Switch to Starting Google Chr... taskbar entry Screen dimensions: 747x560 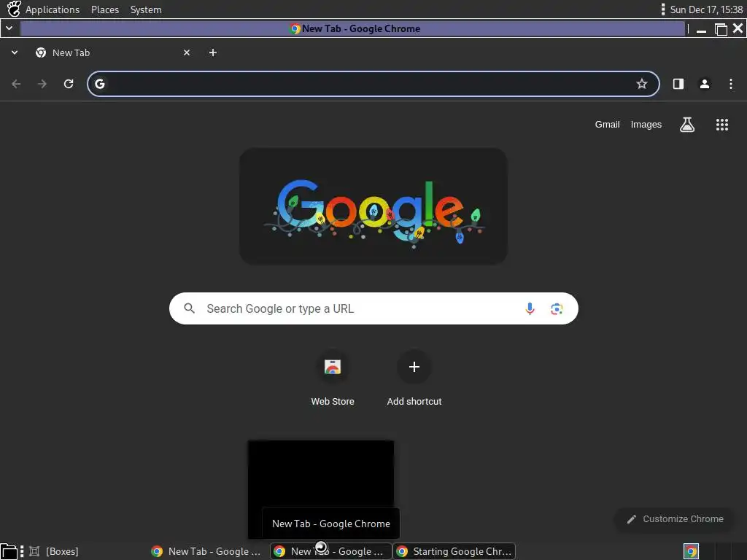pos(454,551)
